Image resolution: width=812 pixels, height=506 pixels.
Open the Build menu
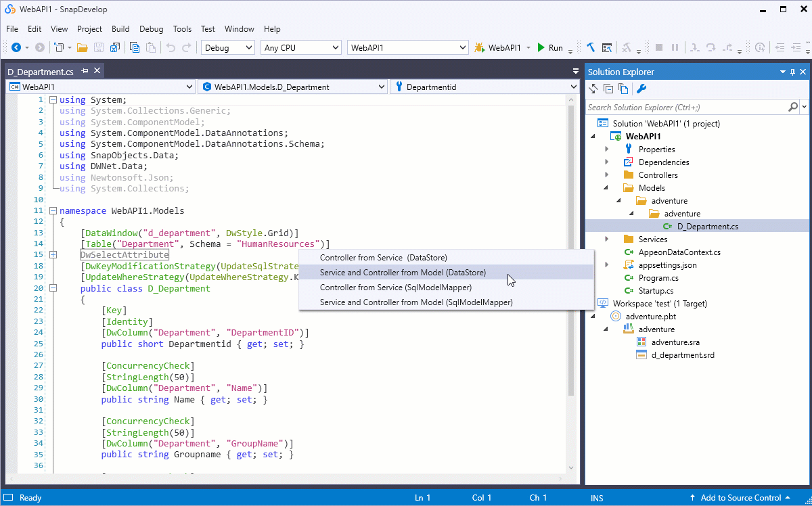(x=120, y=29)
